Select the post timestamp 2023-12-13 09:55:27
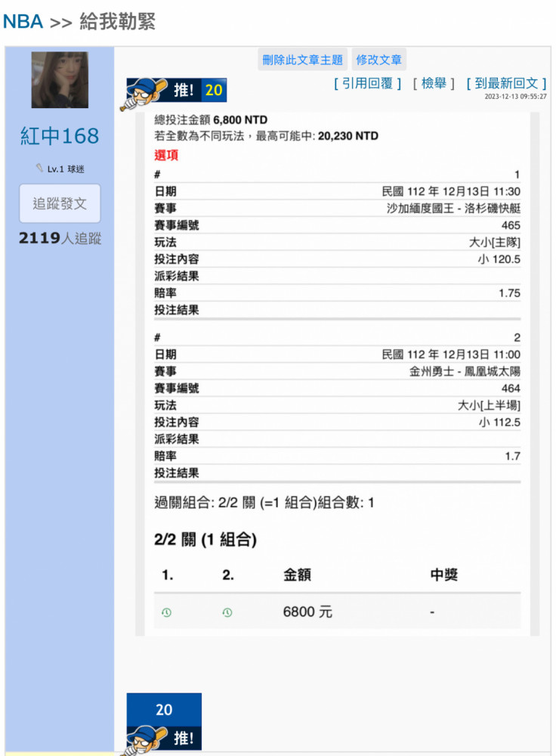This screenshot has height=756, width=556. (515, 97)
